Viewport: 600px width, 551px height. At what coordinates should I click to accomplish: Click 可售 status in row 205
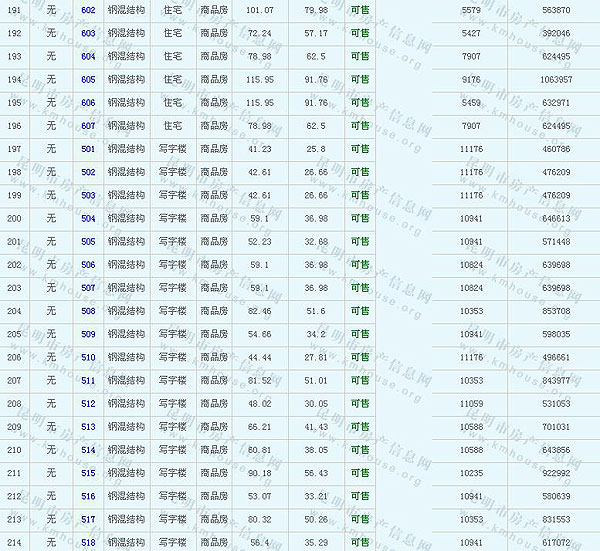360,334
